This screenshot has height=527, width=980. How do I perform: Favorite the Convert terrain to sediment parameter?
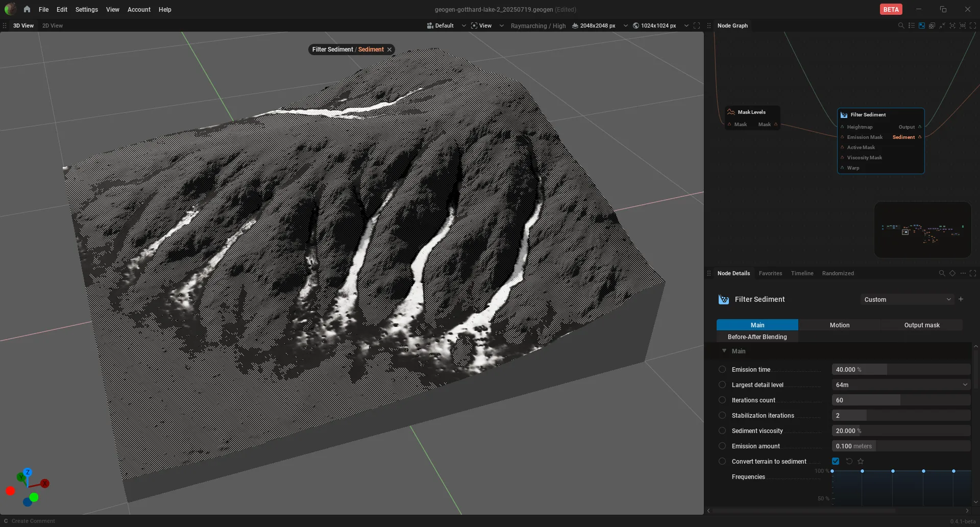(861, 461)
